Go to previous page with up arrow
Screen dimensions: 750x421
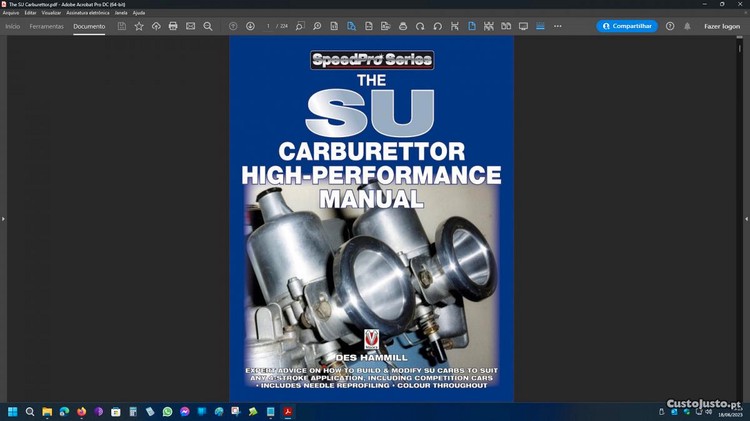point(233,26)
